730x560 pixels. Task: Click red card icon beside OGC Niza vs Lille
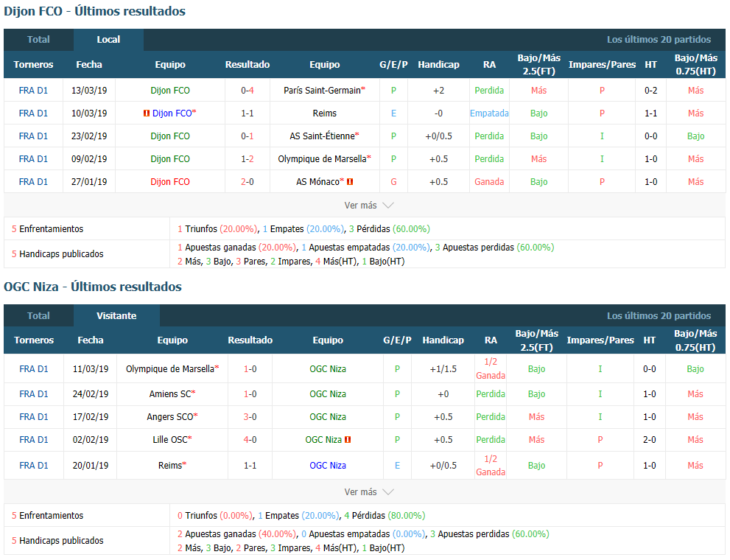coord(347,439)
